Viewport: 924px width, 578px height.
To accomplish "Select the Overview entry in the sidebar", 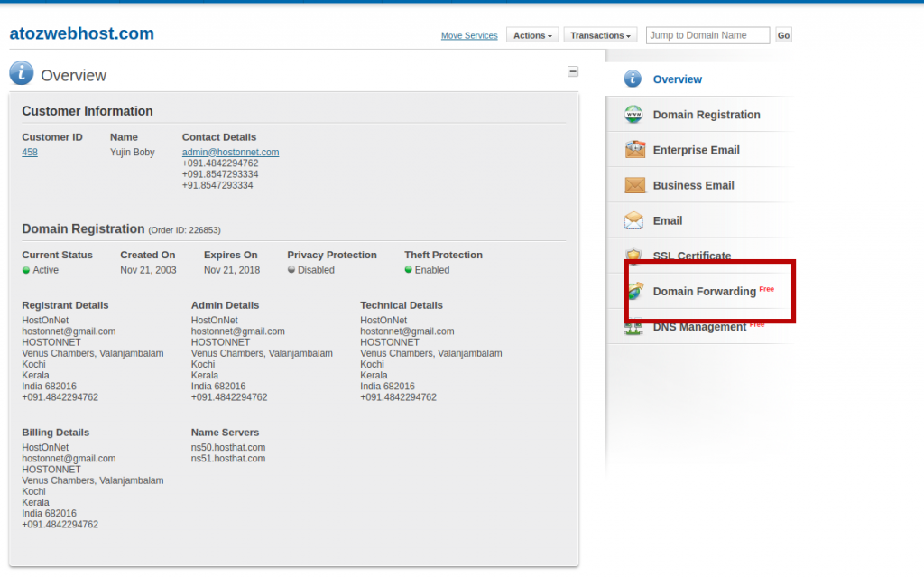I will [677, 79].
